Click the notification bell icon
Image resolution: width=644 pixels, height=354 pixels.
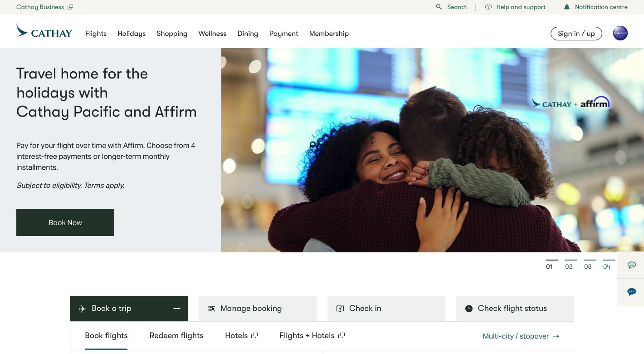tap(567, 7)
